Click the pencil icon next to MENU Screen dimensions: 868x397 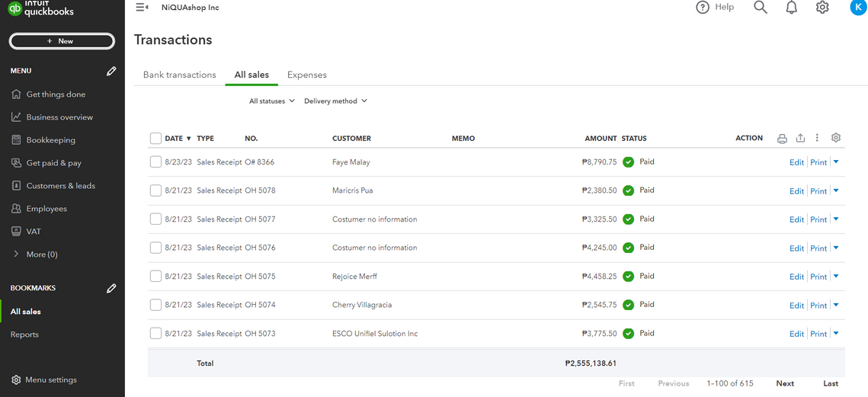111,71
